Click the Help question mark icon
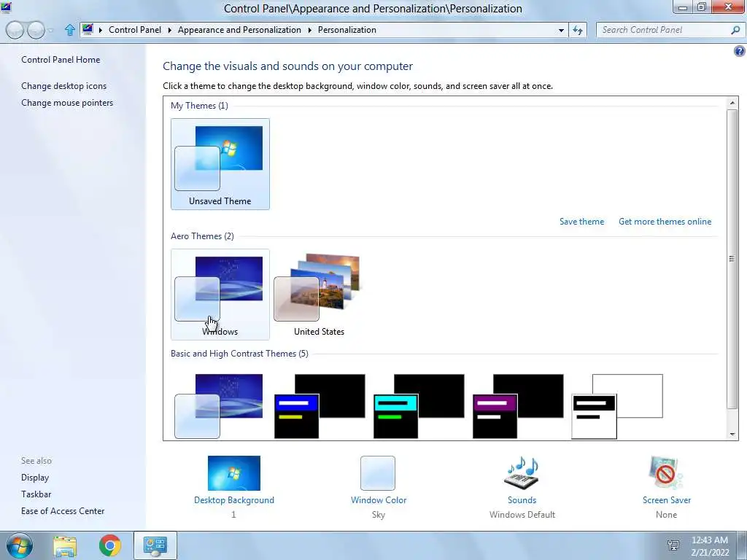The height and width of the screenshot is (560, 747). click(x=740, y=51)
